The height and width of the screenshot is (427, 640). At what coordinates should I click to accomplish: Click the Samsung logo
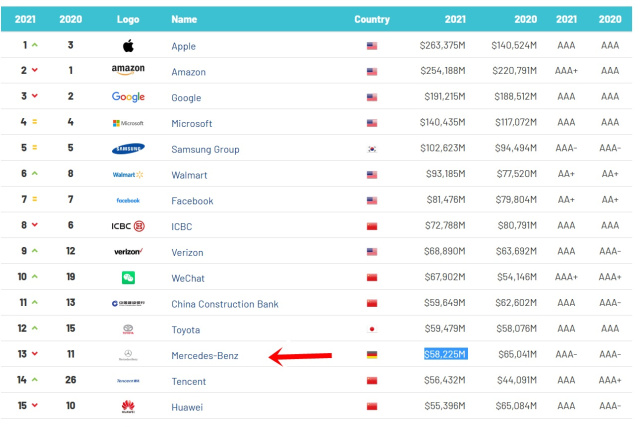(128, 149)
